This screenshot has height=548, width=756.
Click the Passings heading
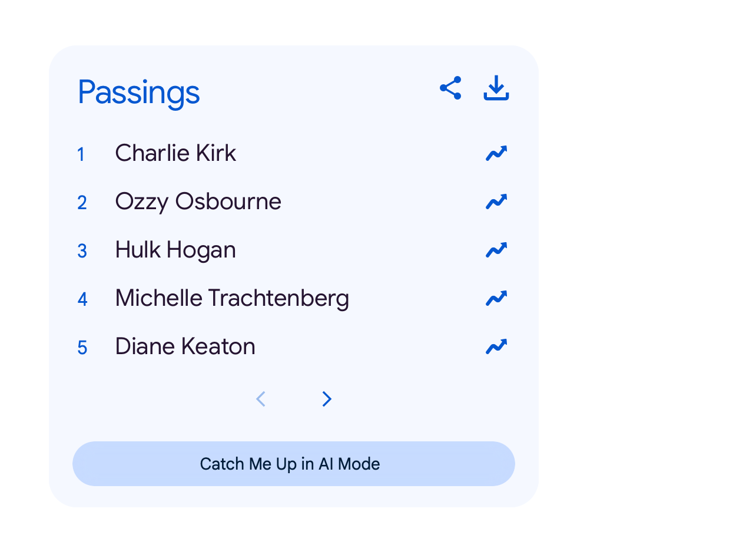139,93
